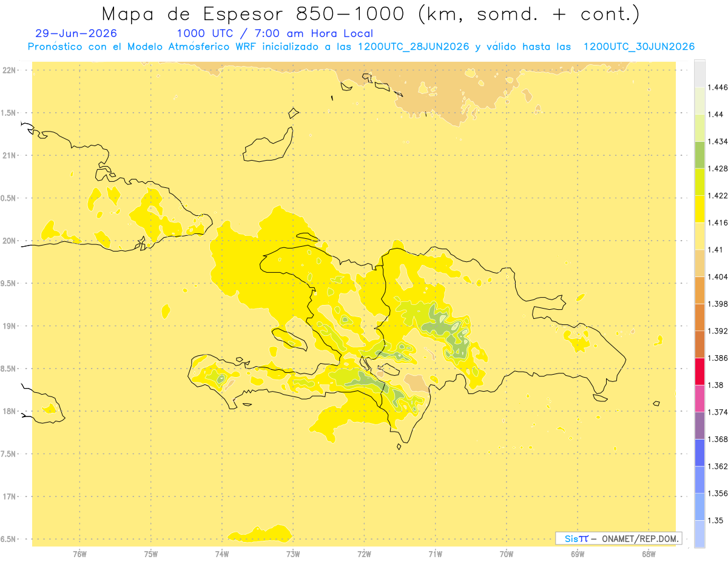This screenshot has height=562, width=728.
Task: Click the pink swatch between 1.374 and 1.38
Action: (x=699, y=398)
